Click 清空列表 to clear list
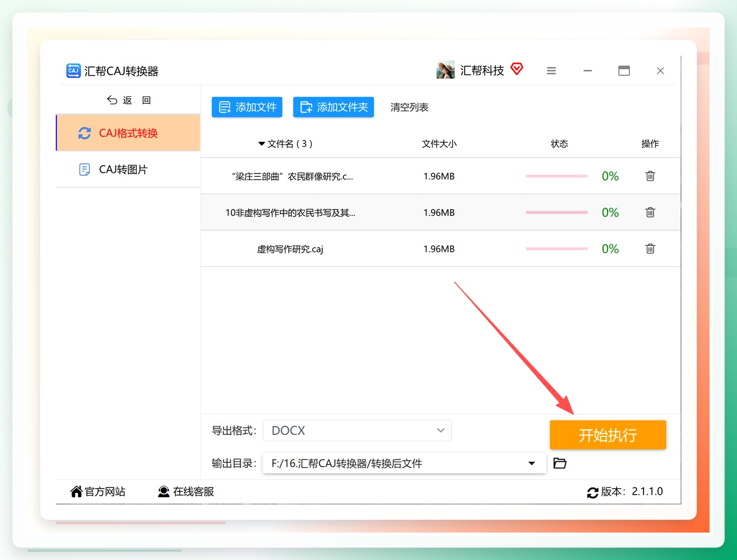737x560 pixels. click(409, 107)
